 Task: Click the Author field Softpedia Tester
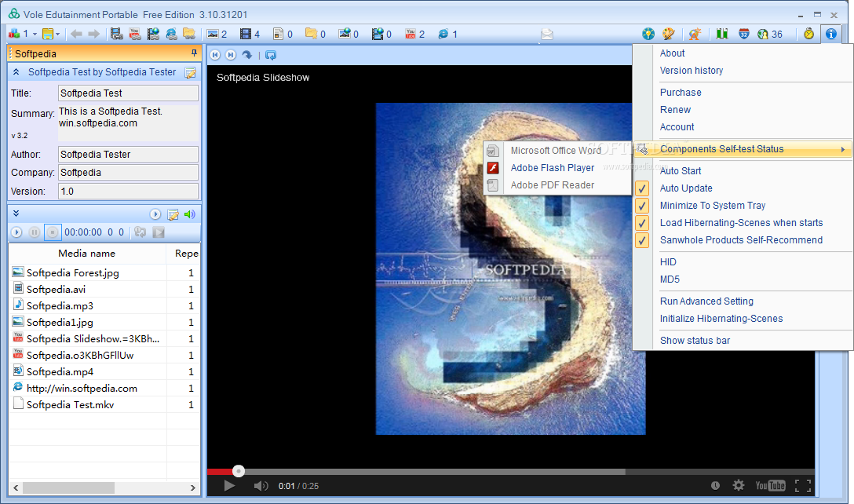[x=128, y=154]
